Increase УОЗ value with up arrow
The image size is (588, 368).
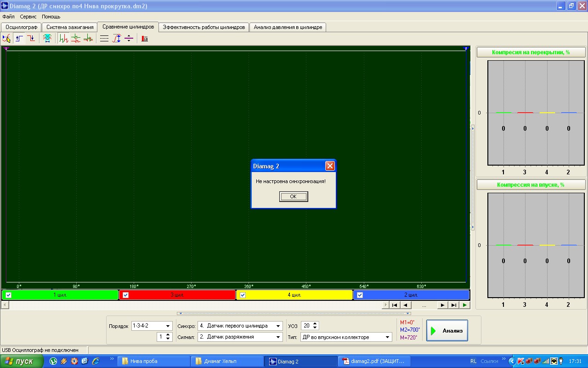click(315, 324)
